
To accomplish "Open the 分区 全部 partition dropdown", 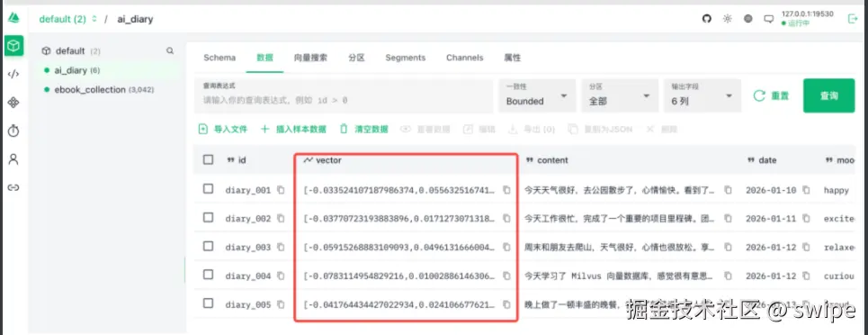I will [620, 96].
